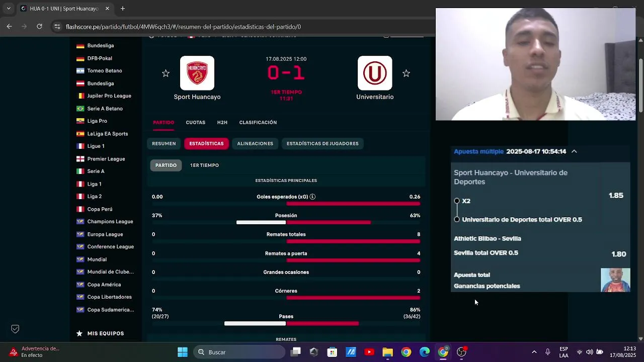
Task: Click the taskbar Buscar search box
Action: [x=240, y=352]
